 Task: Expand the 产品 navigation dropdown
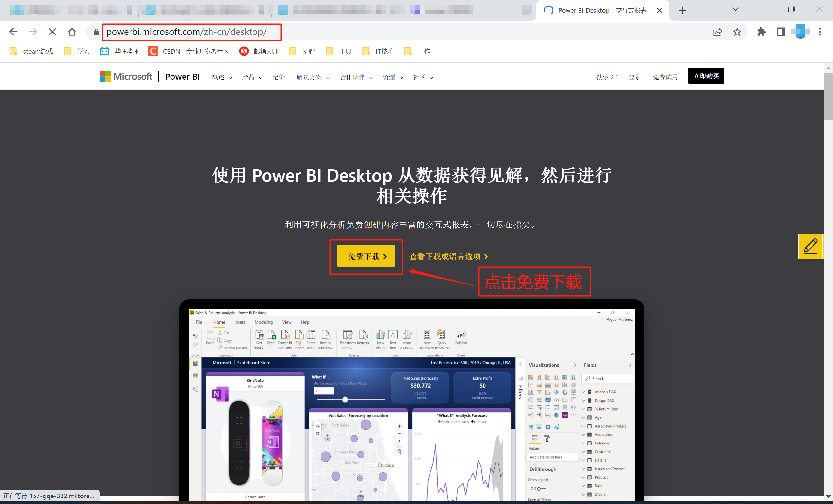point(252,77)
